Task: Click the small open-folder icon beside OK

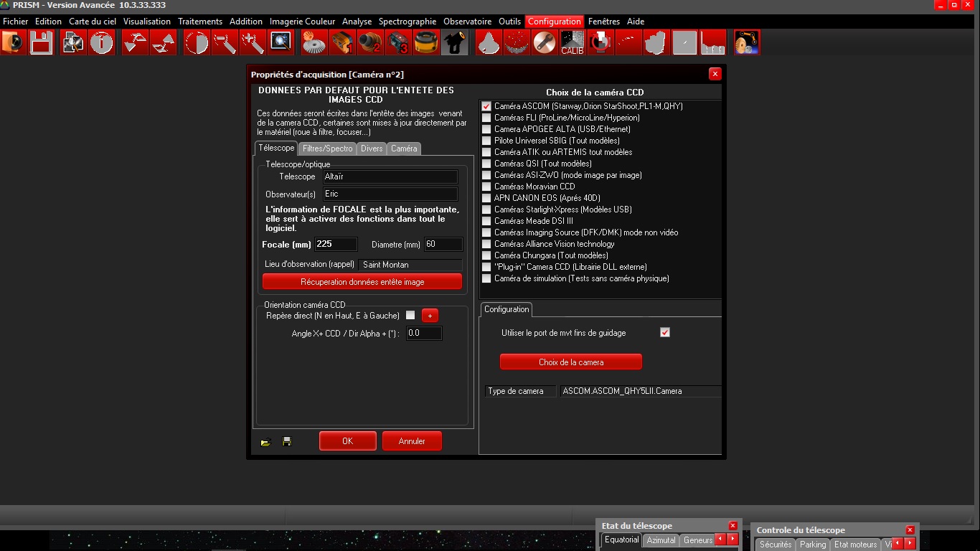Action: (x=265, y=442)
